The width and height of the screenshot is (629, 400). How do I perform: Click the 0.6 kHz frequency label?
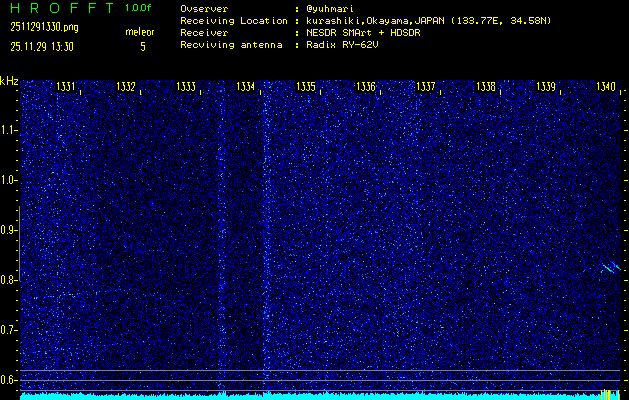point(8,380)
